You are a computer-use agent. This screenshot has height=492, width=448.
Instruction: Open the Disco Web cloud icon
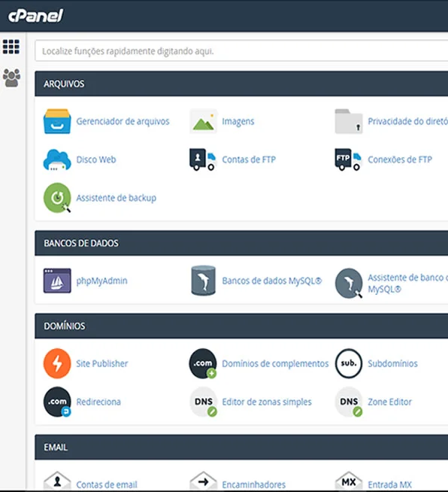[x=57, y=159]
